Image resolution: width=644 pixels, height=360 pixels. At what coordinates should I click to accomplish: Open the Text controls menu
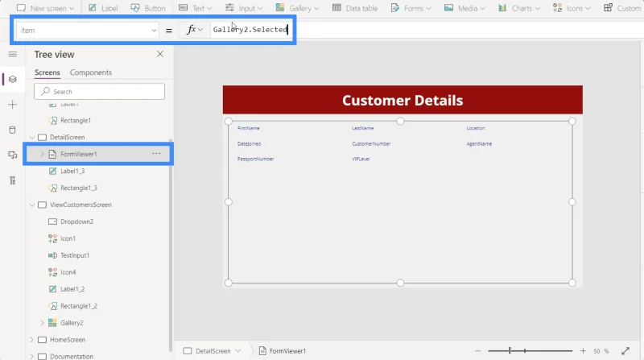point(196,8)
